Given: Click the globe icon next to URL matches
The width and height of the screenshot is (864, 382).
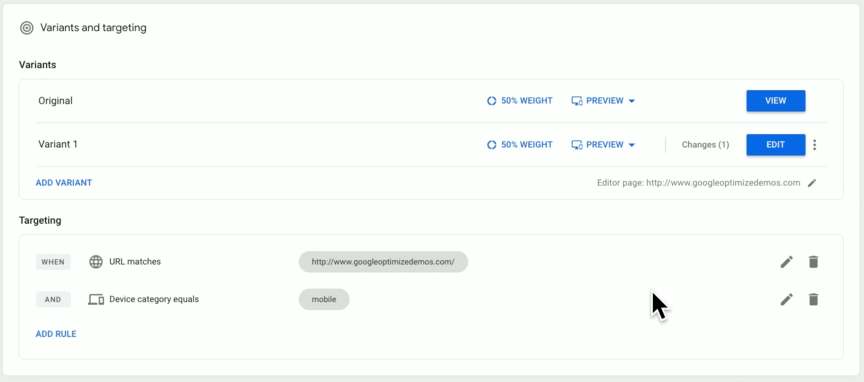Looking at the screenshot, I should [x=96, y=262].
